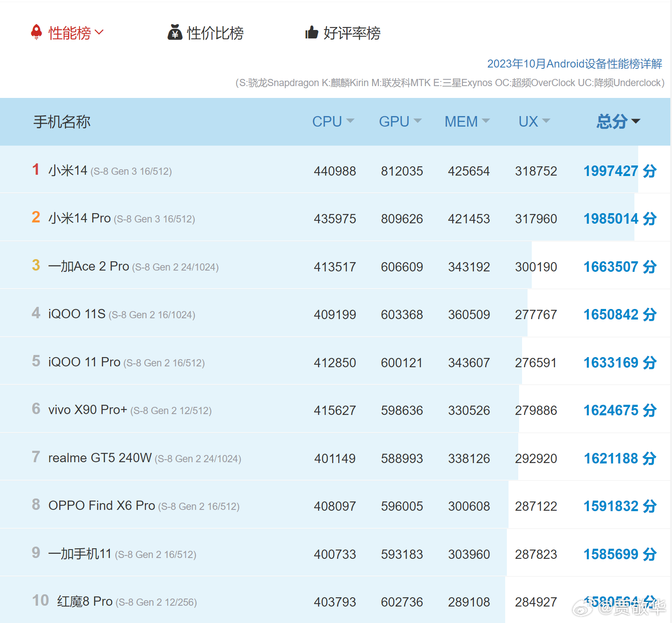Click GPU score 812035
This screenshot has height=623, width=672.
point(402,171)
